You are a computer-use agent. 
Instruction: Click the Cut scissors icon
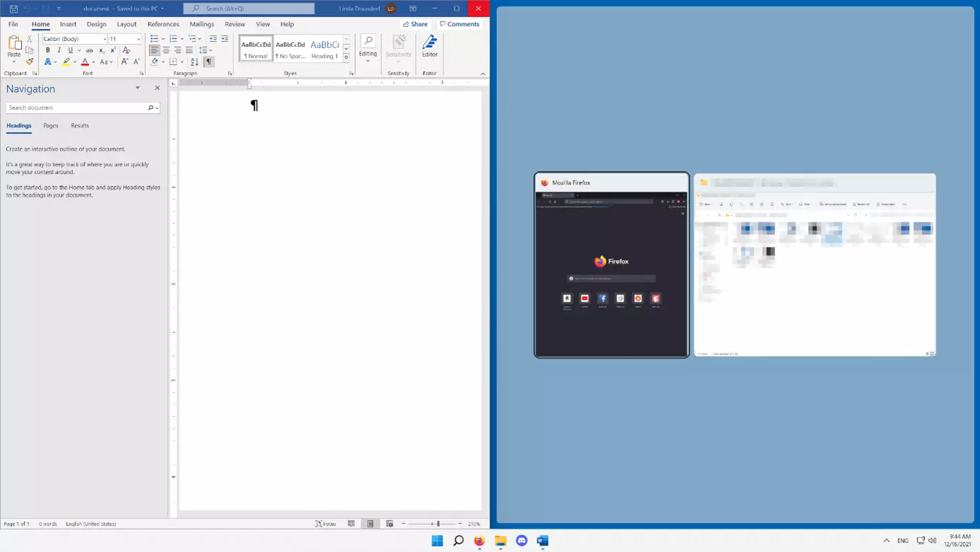coord(30,39)
